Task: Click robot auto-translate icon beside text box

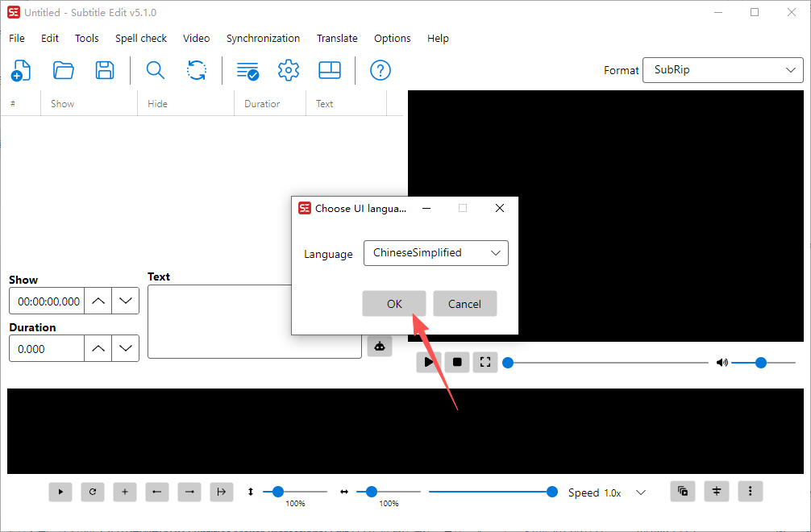Action: pyautogui.click(x=380, y=347)
